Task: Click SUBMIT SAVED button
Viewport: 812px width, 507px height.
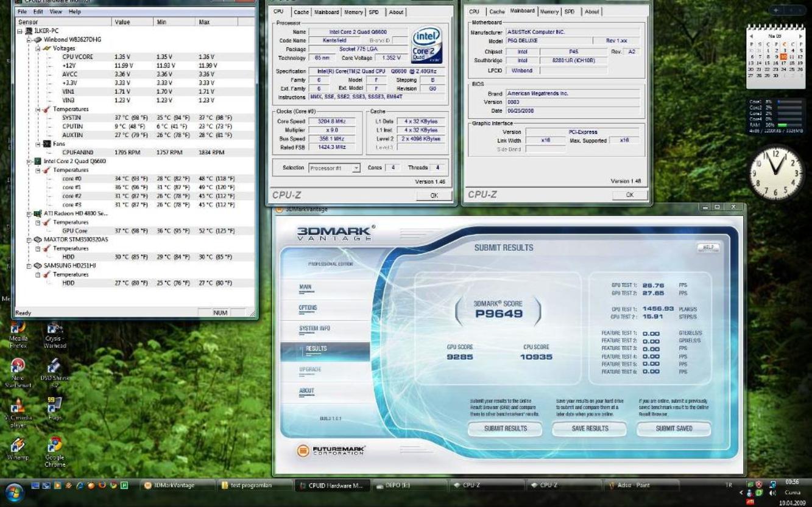Action: click(674, 428)
